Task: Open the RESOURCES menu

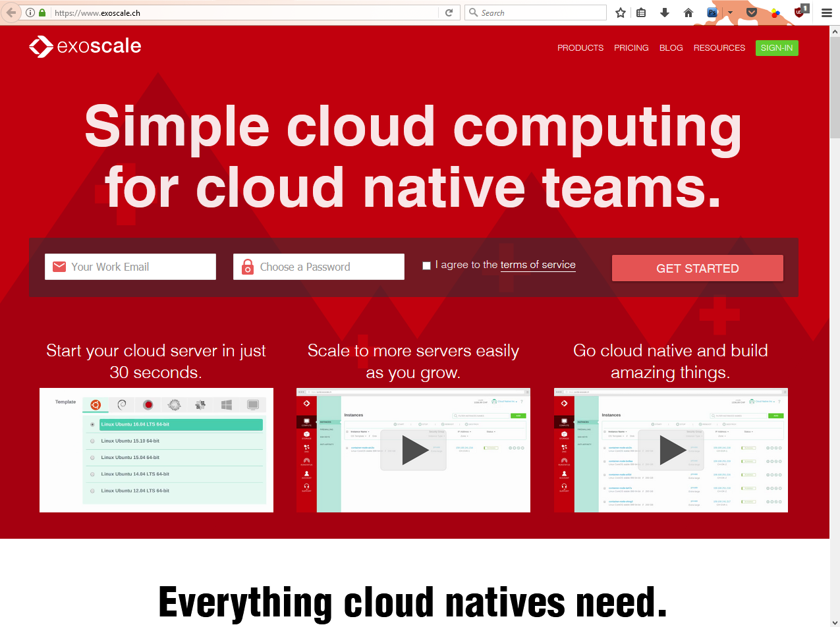Action: (x=719, y=48)
